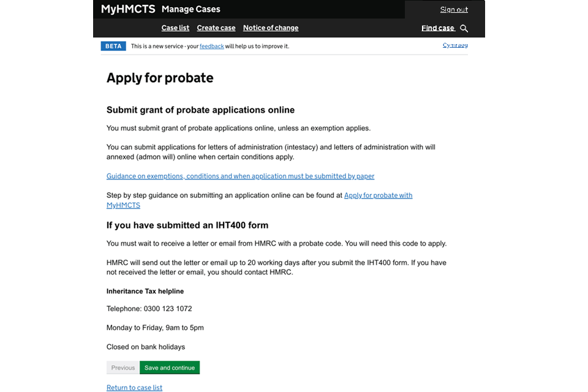Click the BETA badge
588x392 pixels.
coord(113,46)
